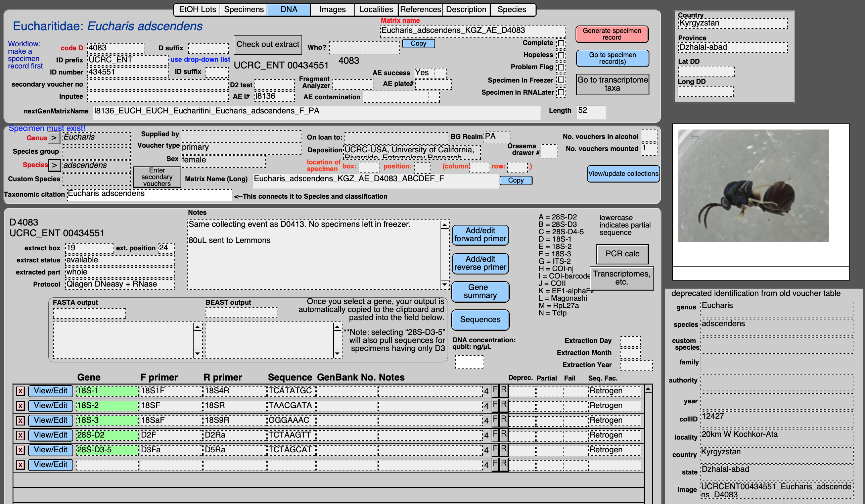Open the Protocol dropdown field
The width and height of the screenshot is (865, 504).
120,285
